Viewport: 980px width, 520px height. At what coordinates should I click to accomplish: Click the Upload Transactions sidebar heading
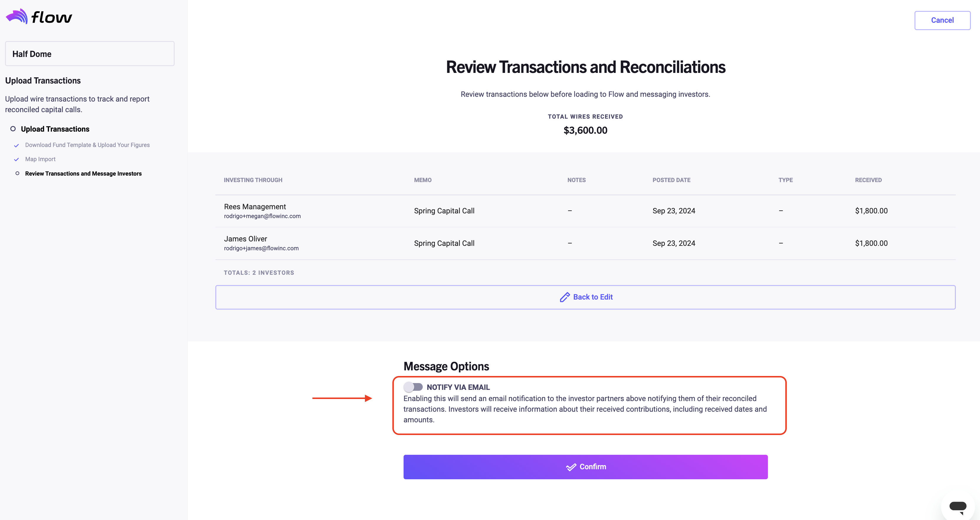(x=43, y=81)
